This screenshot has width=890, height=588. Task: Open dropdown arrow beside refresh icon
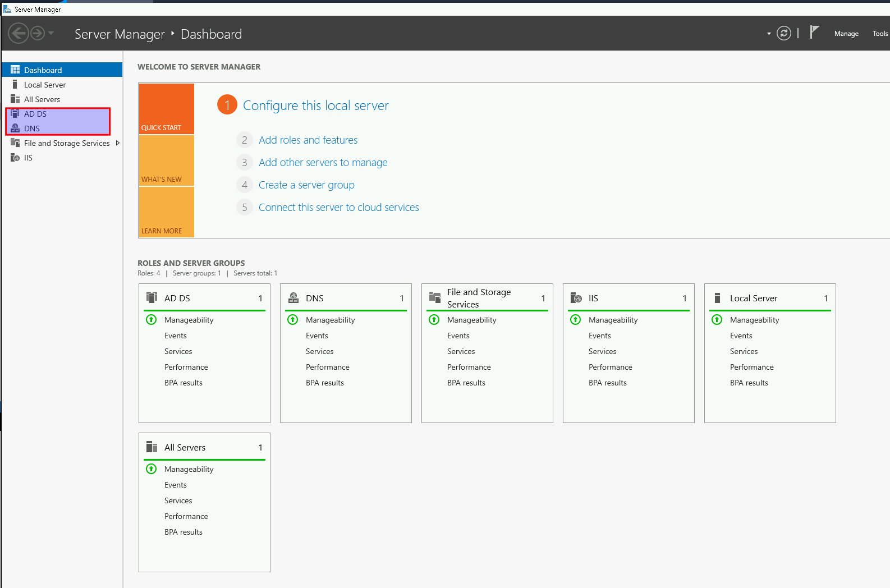click(x=769, y=34)
